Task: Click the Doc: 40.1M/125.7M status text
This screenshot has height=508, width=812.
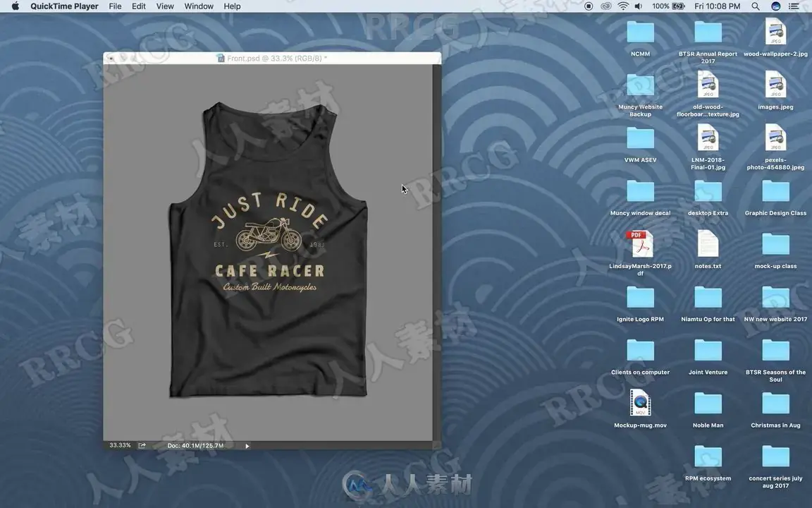Action: pyautogui.click(x=195, y=445)
